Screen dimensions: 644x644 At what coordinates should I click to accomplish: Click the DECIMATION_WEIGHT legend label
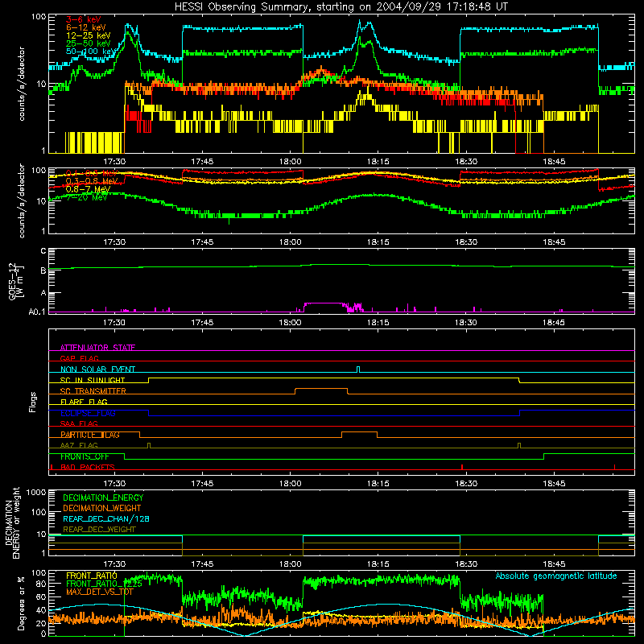point(102,508)
